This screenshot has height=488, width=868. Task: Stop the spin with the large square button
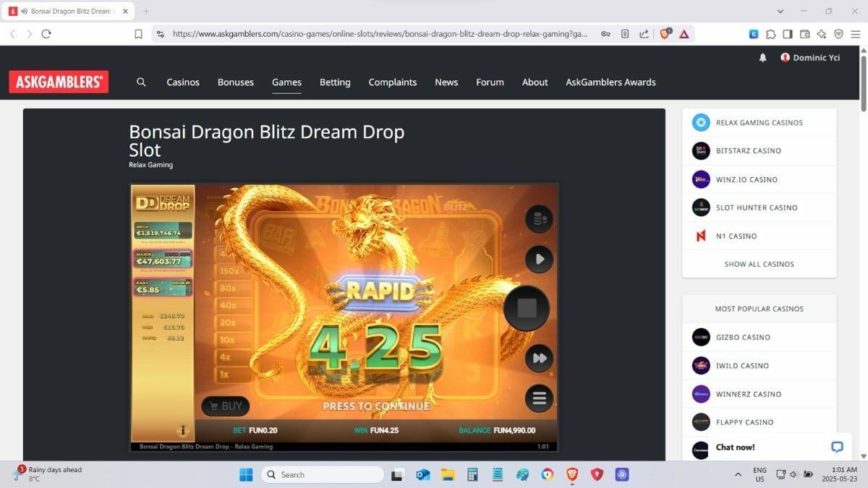527,308
